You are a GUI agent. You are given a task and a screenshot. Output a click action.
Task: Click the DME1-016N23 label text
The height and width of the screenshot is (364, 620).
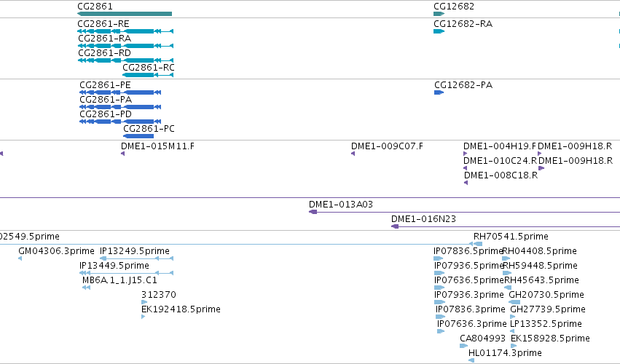[x=423, y=219]
